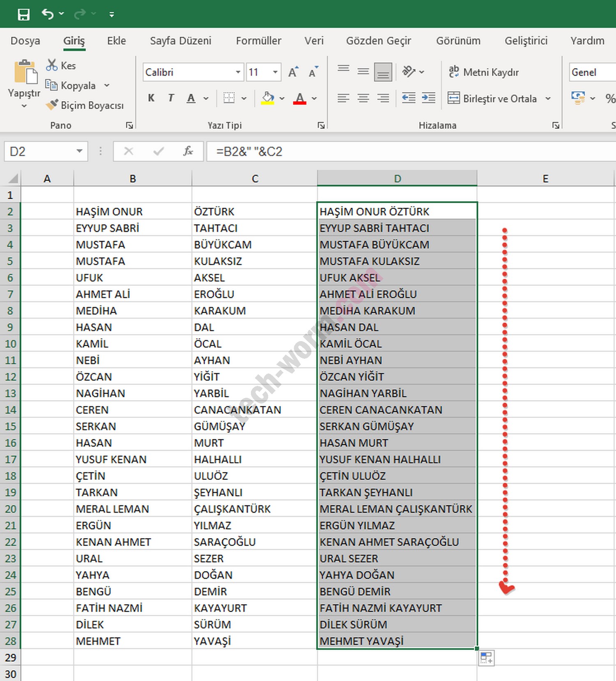Click the Increase Font Size icon
616x681 pixels.
[293, 72]
